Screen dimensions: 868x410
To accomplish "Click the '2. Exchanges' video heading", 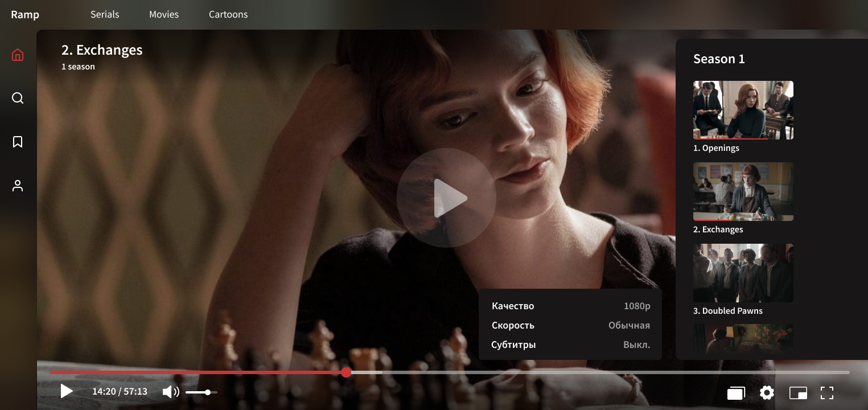I will click(102, 50).
